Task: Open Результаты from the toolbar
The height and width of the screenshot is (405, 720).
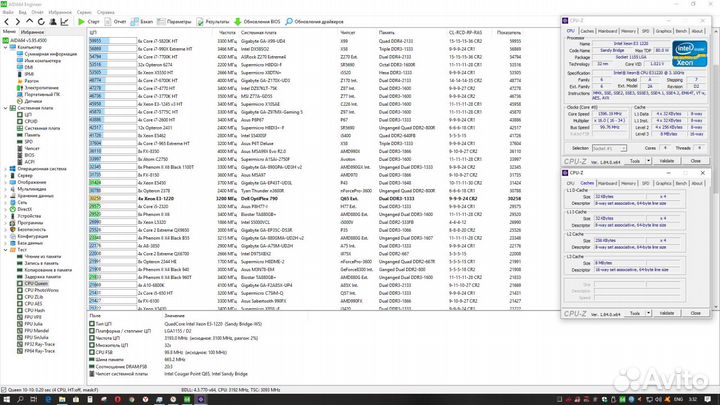Action: coord(213,22)
